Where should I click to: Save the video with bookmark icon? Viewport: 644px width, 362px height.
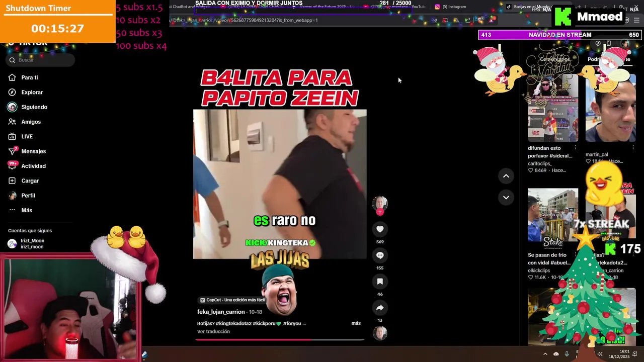(x=380, y=282)
